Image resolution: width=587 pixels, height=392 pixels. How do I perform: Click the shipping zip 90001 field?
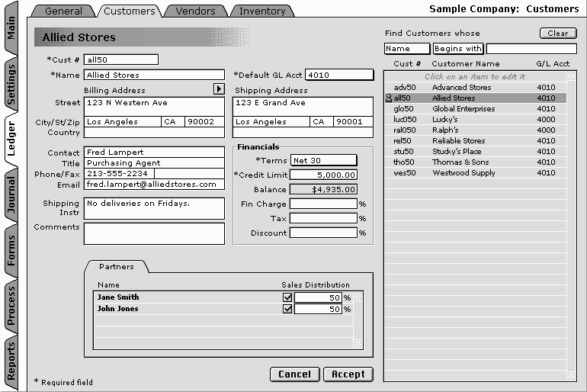pos(354,122)
